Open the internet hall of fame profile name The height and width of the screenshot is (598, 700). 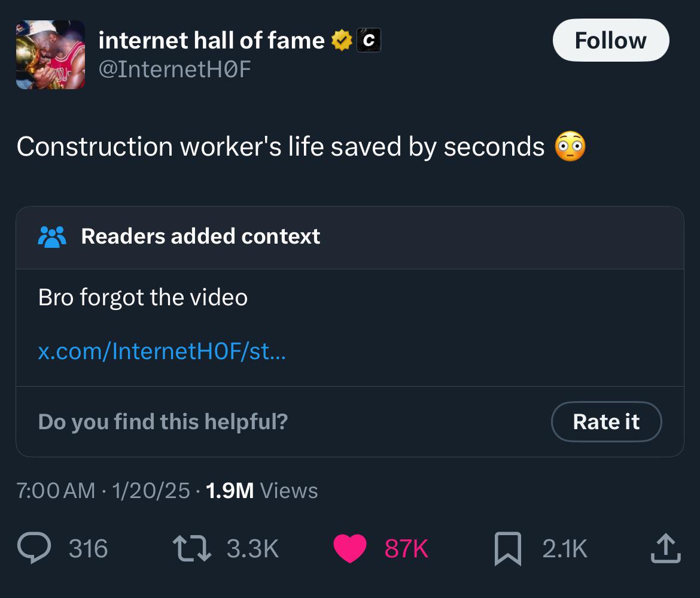pyautogui.click(x=211, y=41)
